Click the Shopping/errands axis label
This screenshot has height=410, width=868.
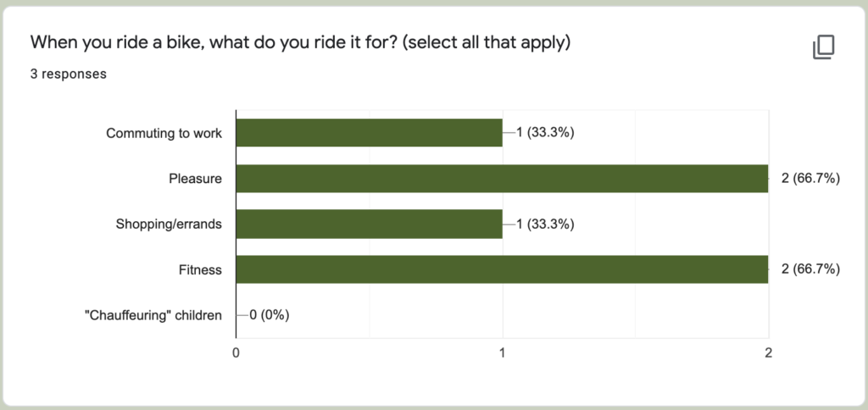click(169, 224)
